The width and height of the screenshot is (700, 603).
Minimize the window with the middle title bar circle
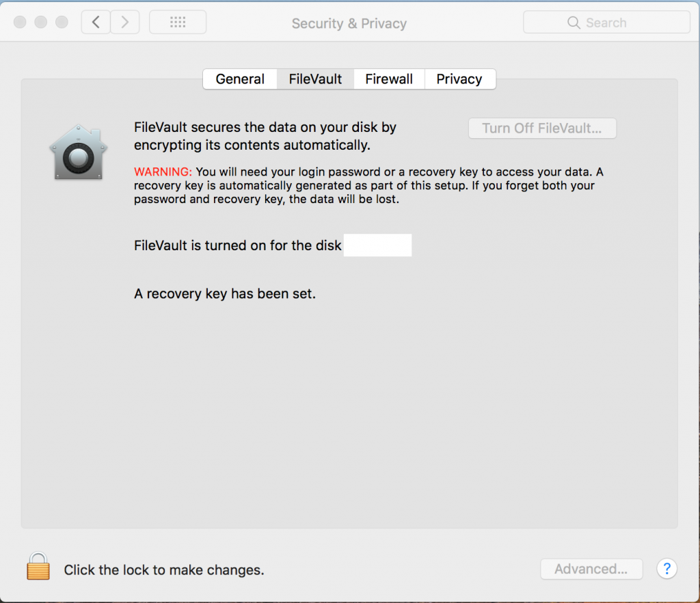click(41, 22)
